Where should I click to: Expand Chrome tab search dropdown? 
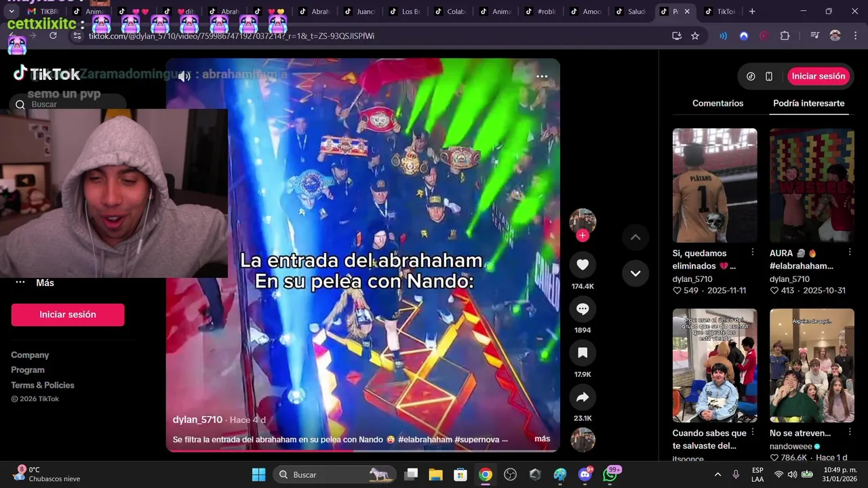click(11, 12)
